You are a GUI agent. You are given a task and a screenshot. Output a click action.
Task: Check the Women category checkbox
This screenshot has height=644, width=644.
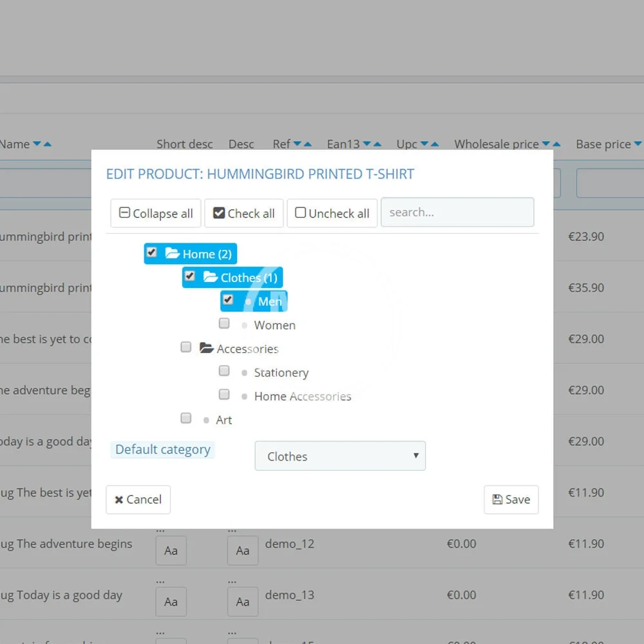click(x=224, y=323)
